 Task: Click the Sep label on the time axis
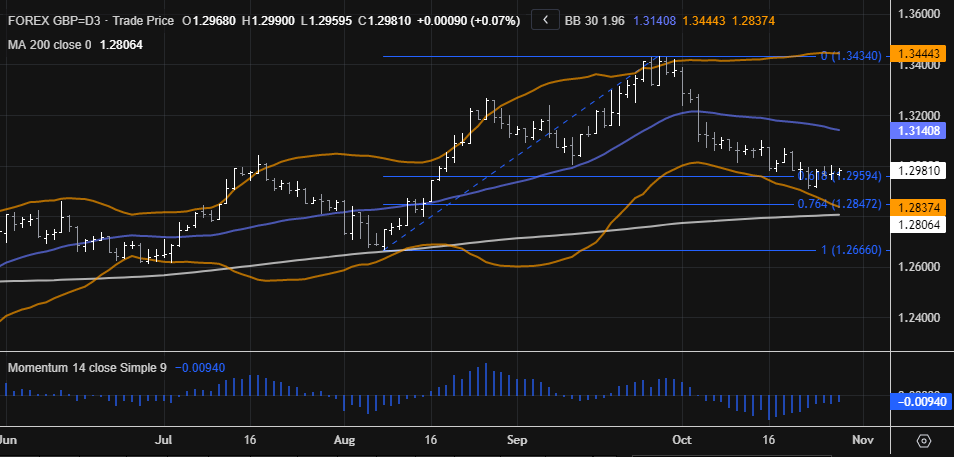pos(517,439)
